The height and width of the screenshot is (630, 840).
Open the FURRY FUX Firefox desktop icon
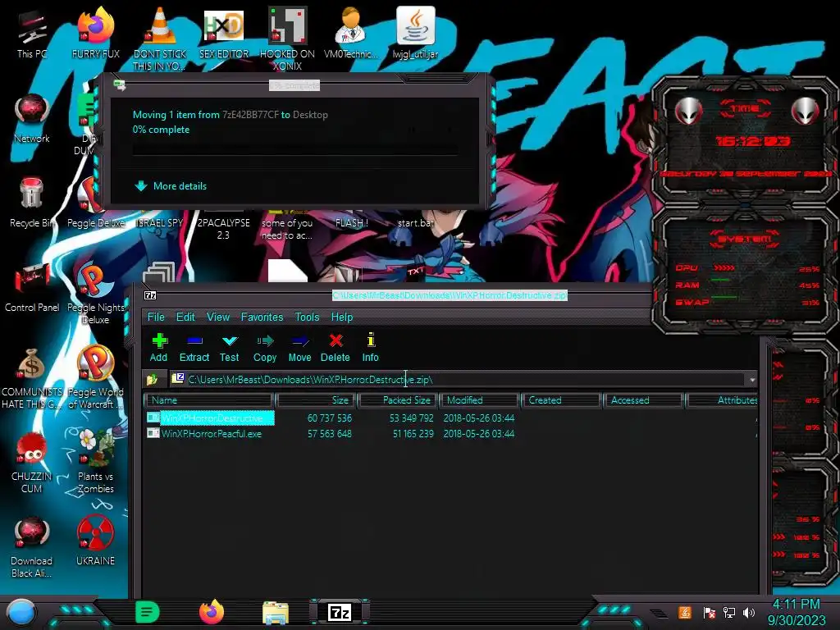pyautogui.click(x=96, y=32)
